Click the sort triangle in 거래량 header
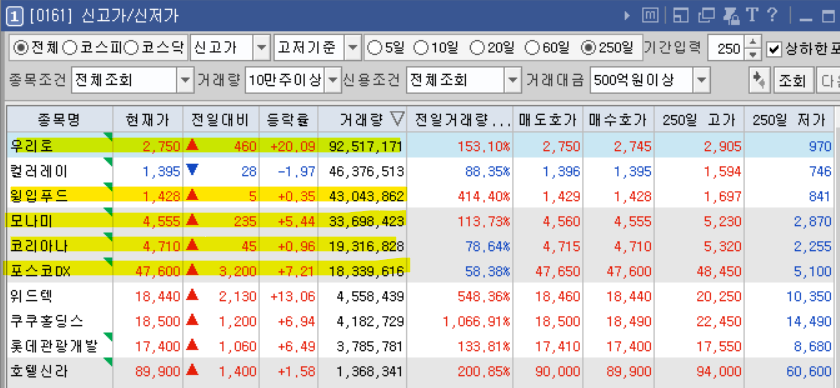This screenshot has width=840, height=388. pos(398,119)
